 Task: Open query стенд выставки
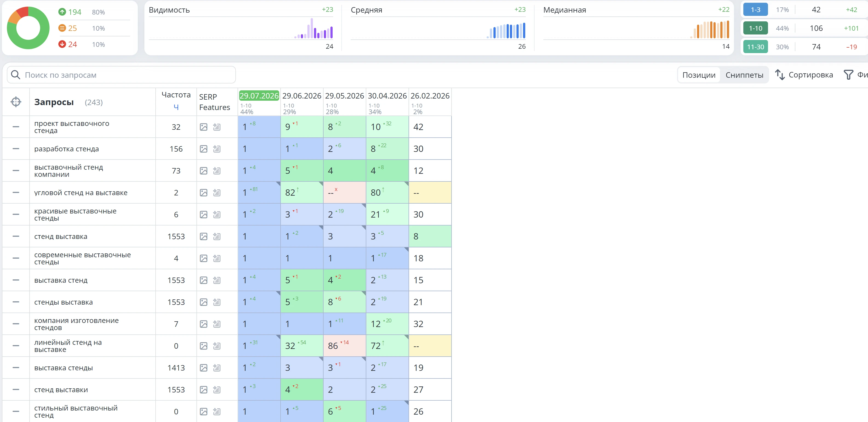61,390
